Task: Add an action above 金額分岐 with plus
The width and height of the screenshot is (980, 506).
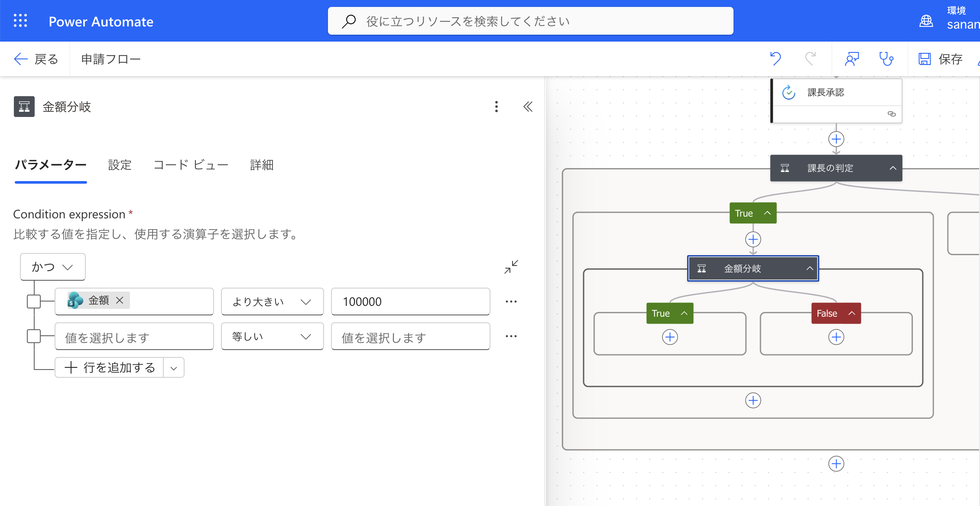Action: point(753,240)
